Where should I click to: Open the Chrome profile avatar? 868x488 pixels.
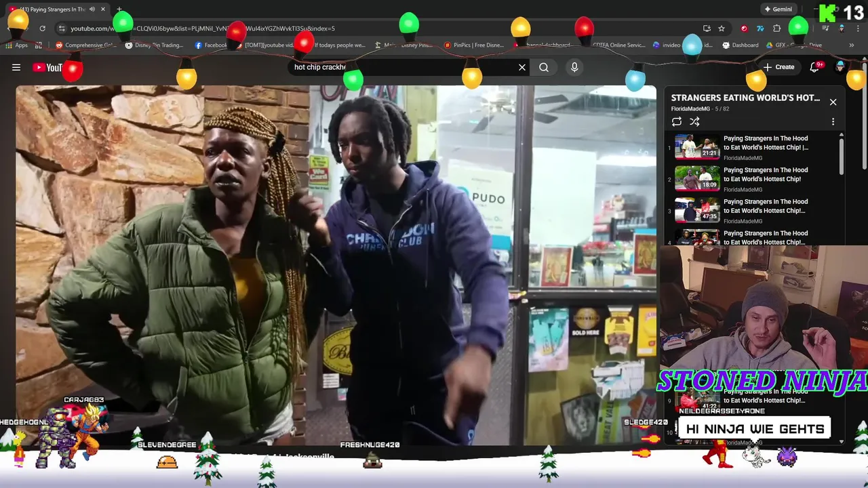[842, 28]
